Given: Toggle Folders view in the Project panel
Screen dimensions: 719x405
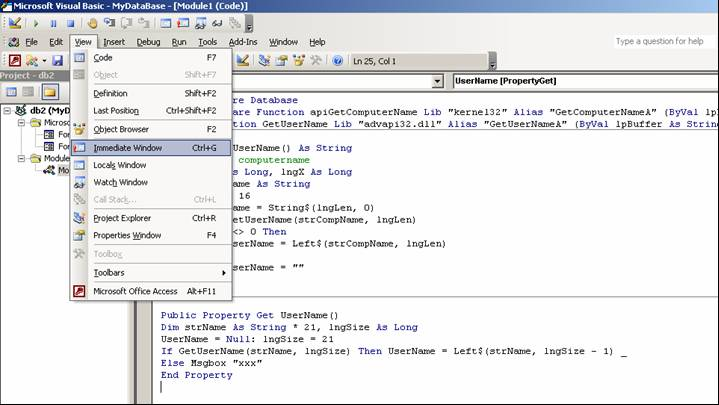Looking at the screenshot, I should click(48, 92).
